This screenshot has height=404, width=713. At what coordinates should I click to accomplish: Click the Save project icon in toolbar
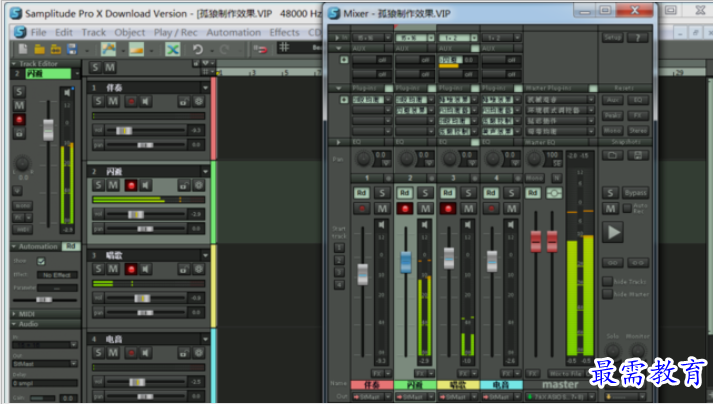pyautogui.click(x=70, y=49)
